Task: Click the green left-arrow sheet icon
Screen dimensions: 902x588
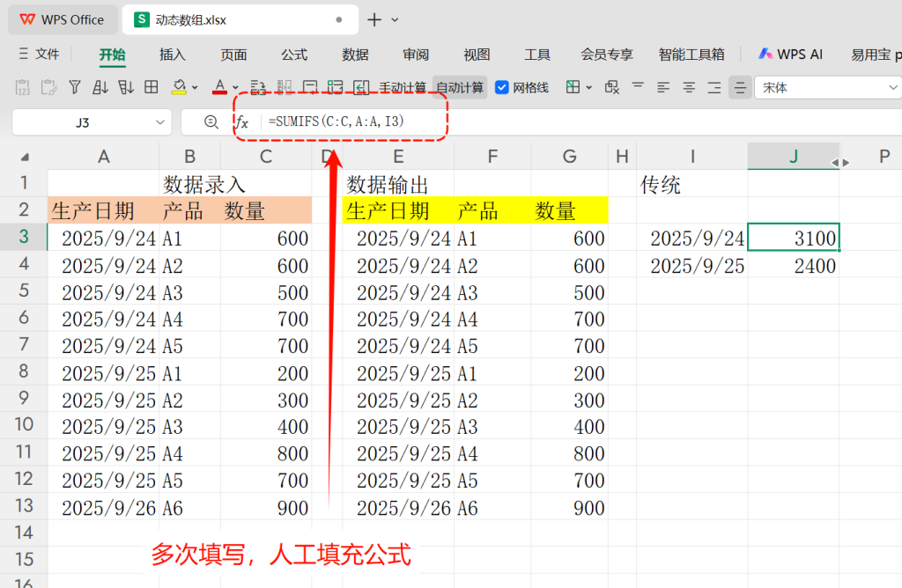Action: pyautogui.click(x=360, y=87)
